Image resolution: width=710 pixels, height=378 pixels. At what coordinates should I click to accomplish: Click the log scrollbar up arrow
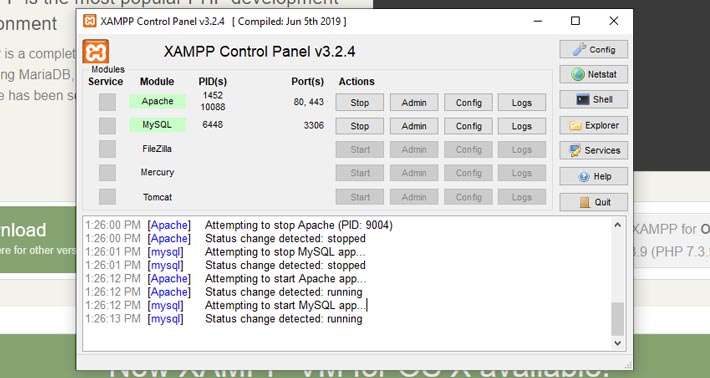click(x=618, y=225)
